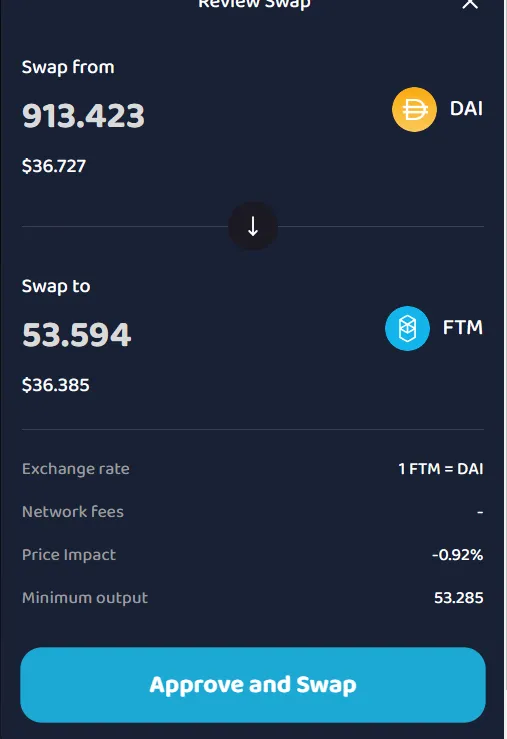Click the Swap from heading
This screenshot has width=507, height=739.
click(x=68, y=67)
